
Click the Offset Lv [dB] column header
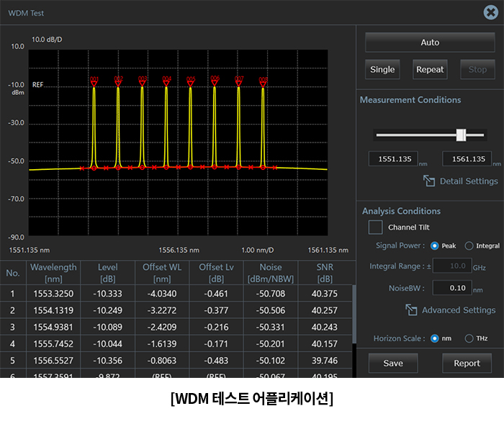[216, 273]
